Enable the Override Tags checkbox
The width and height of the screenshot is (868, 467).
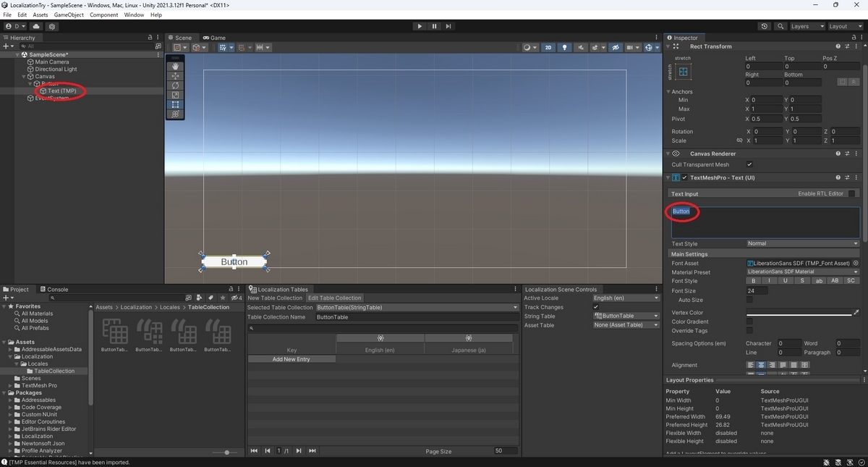tap(750, 330)
